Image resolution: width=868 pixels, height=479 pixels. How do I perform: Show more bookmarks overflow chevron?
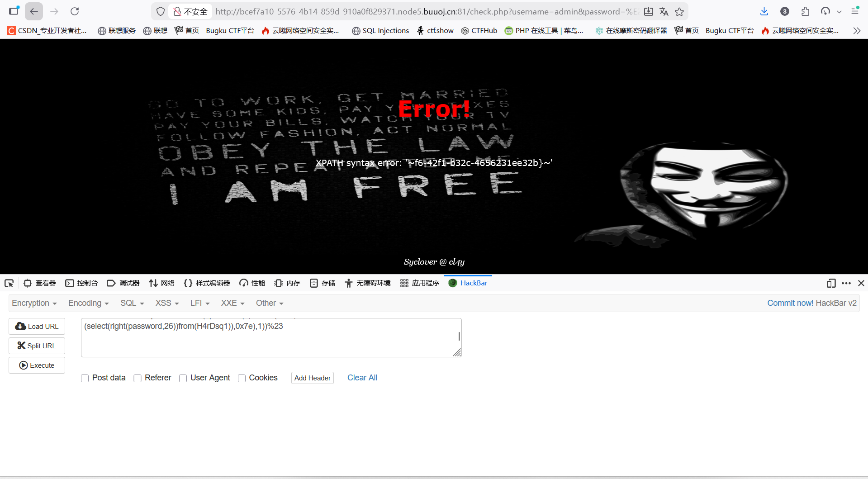(x=857, y=30)
